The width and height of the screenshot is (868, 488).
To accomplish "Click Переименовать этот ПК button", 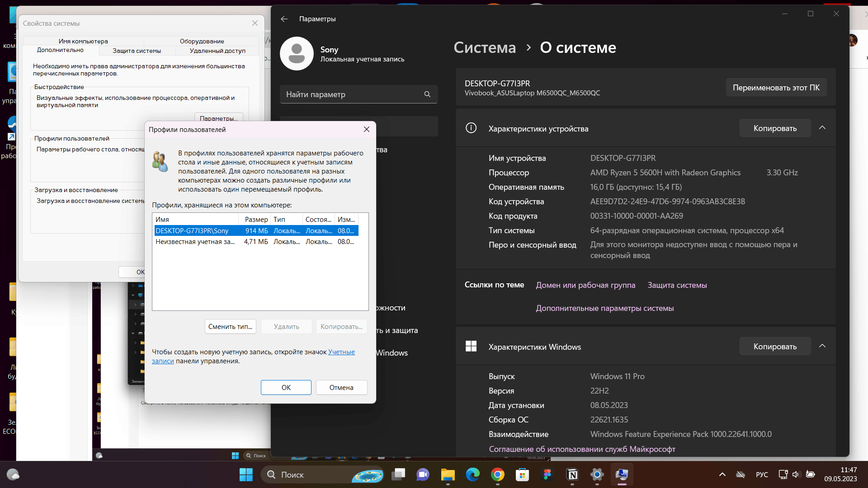I will [776, 88].
